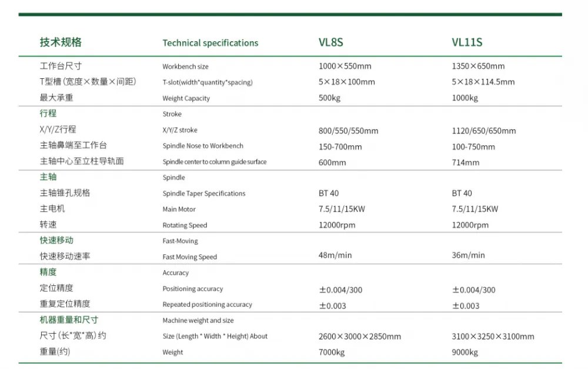This screenshot has width=588, height=369.
Task: Select the 'T-slot(width*quantity*spacing)' label
Action: pyautogui.click(x=208, y=82)
